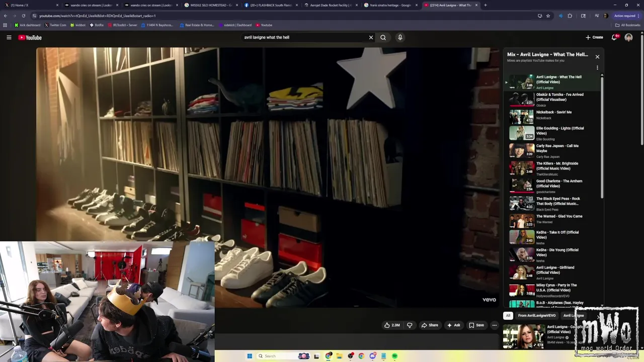Select From AvrilLavigneVEVO filter chip

click(537, 316)
